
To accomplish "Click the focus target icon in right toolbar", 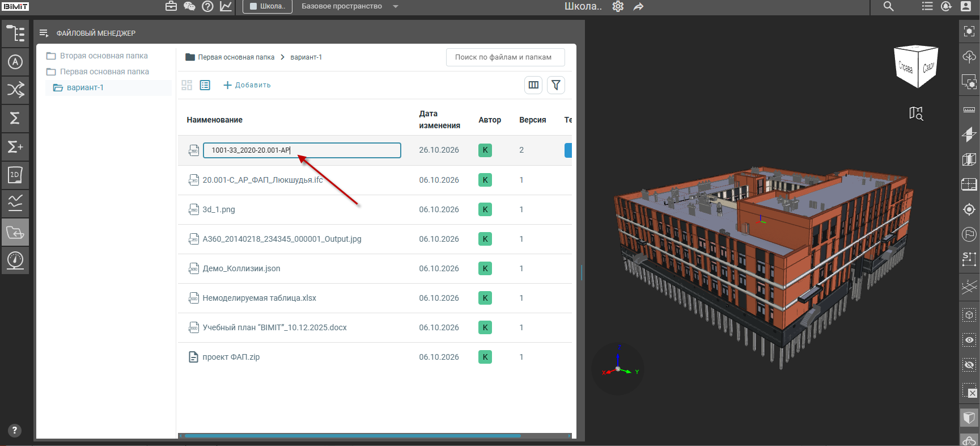I will click(969, 209).
